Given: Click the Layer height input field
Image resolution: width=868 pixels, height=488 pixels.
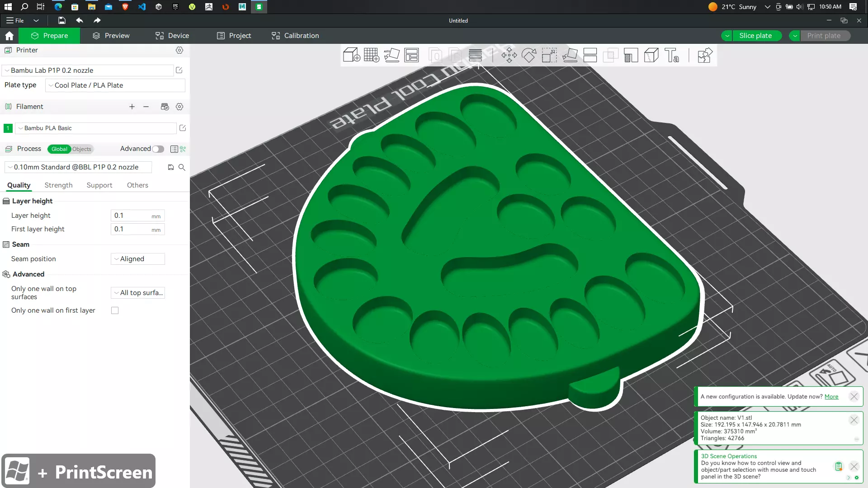Looking at the screenshot, I should [131, 216].
